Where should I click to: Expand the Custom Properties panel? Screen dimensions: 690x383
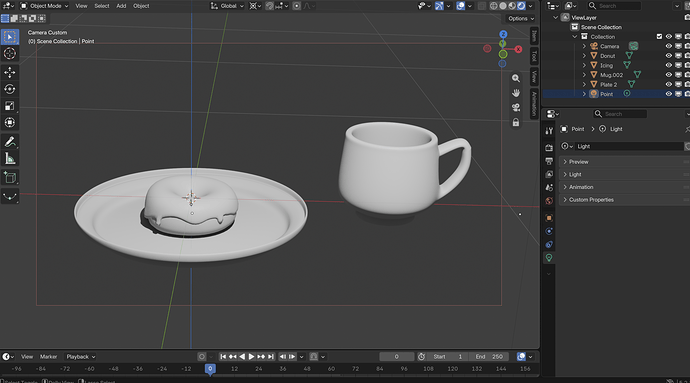622,200
